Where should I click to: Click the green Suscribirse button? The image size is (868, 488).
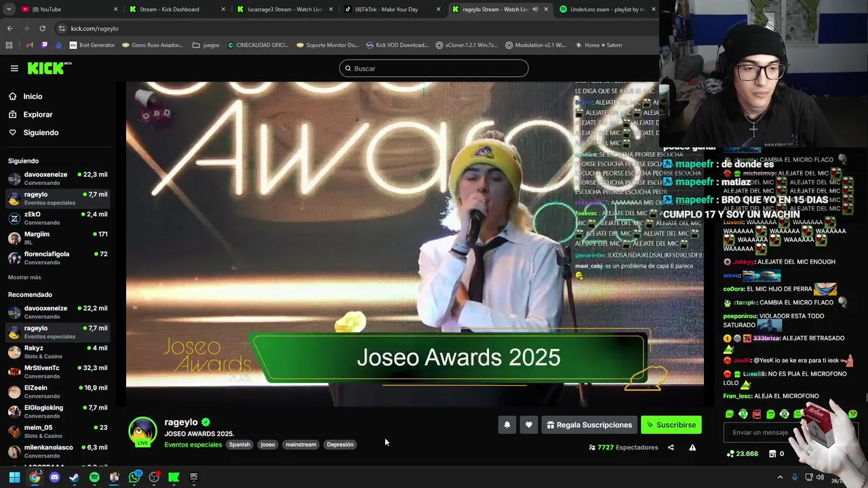pos(671,425)
